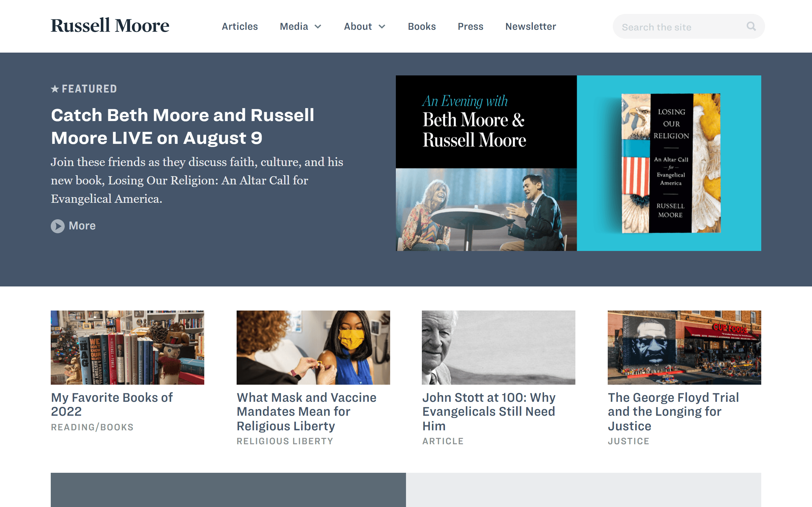Open the John Stott at 100 article

(x=488, y=411)
